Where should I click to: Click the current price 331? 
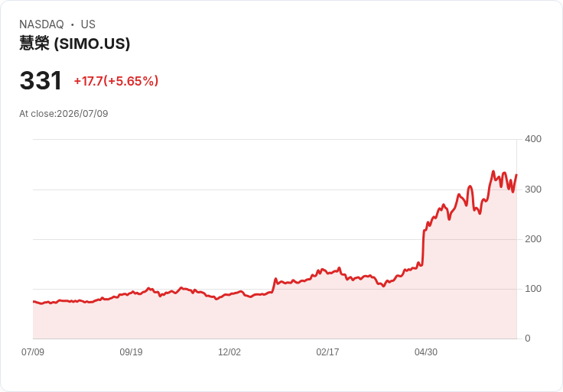[x=41, y=81]
